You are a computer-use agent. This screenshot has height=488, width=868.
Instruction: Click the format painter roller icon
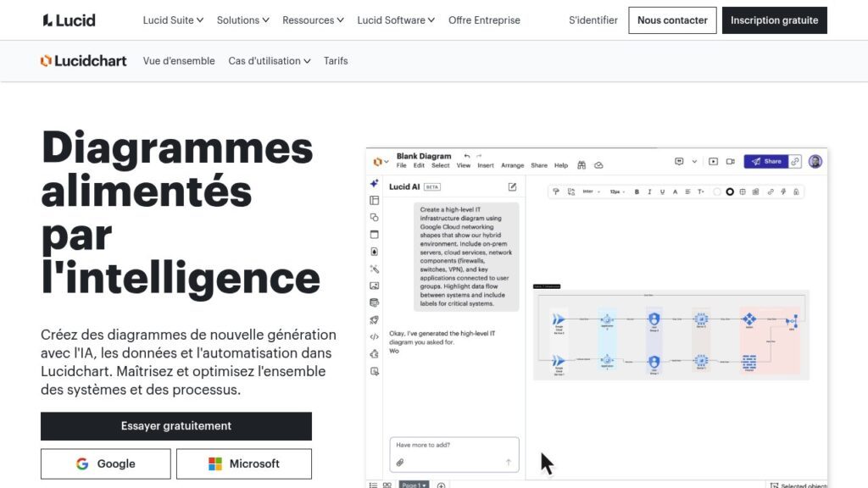(556, 191)
